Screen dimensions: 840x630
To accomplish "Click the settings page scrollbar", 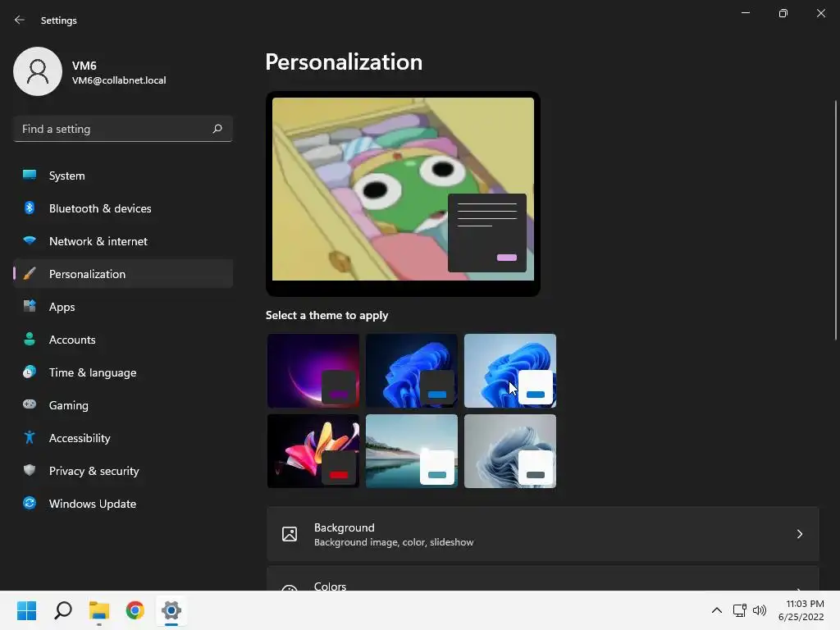I will tap(836, 220).
